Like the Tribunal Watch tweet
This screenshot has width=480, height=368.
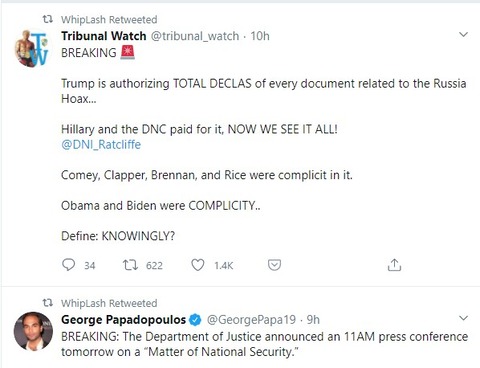[x=198, y=265]
